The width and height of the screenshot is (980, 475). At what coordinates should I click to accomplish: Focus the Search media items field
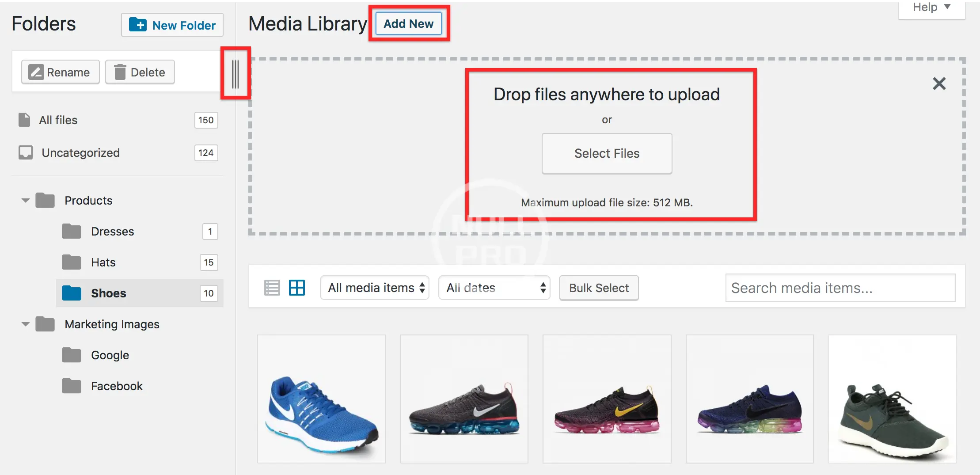click(840, 288)
